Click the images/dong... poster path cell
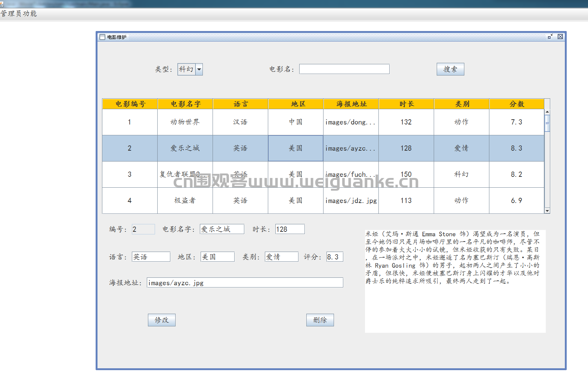Viewport: 588px width, 375px height. (351, 122)
